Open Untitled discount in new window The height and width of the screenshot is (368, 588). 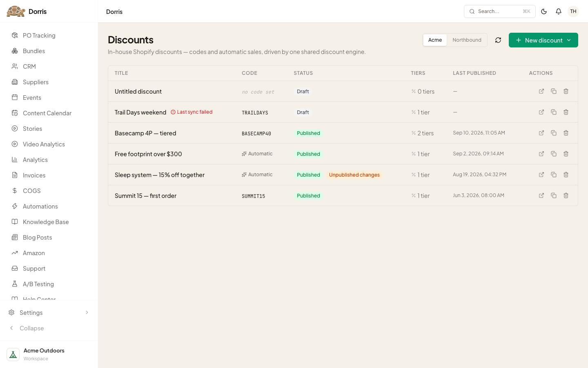coord(541,91)
